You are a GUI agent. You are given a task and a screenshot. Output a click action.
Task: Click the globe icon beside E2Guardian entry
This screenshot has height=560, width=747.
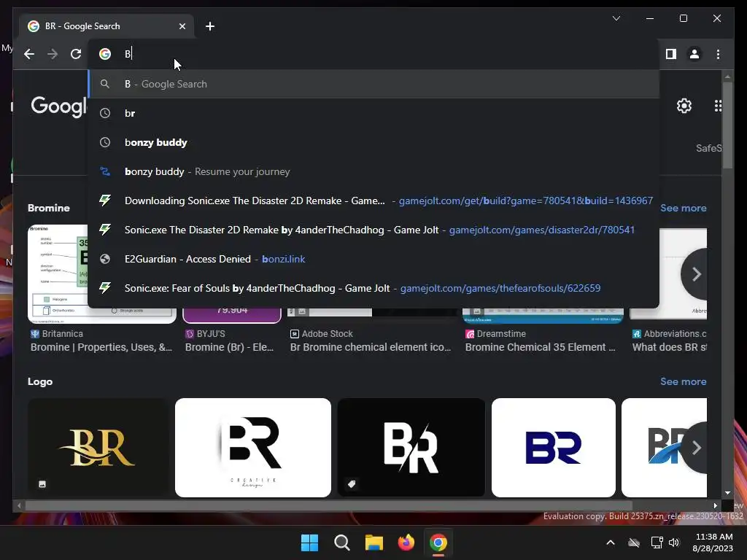[105, 259]
